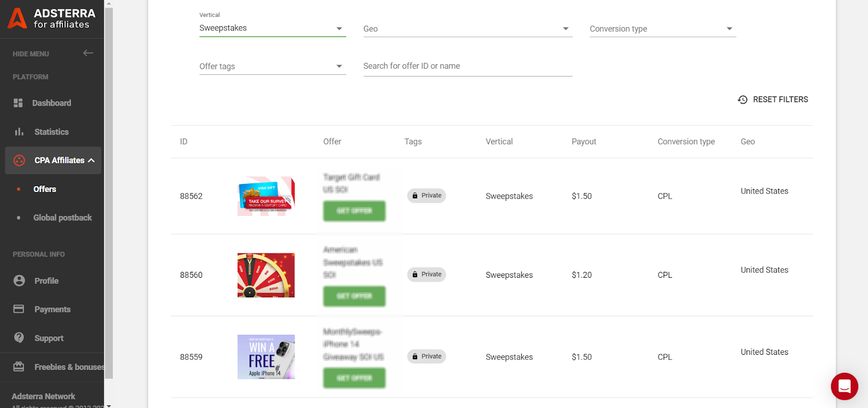Image resolution: width=868 pixels, height=408 pixels.
Task: Click the $1.50 payout for offer 88562
Action: pyautogui.click(x=582, y=196)
